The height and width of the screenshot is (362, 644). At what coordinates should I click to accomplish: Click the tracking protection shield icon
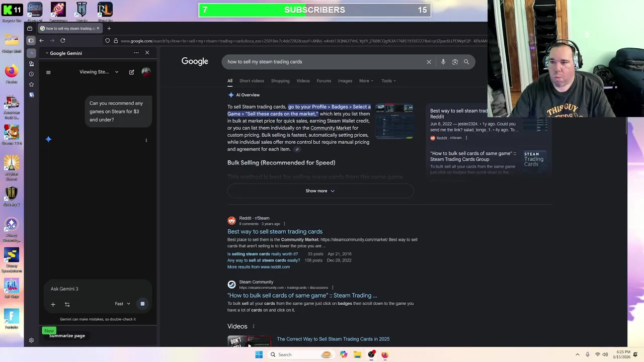107,41
